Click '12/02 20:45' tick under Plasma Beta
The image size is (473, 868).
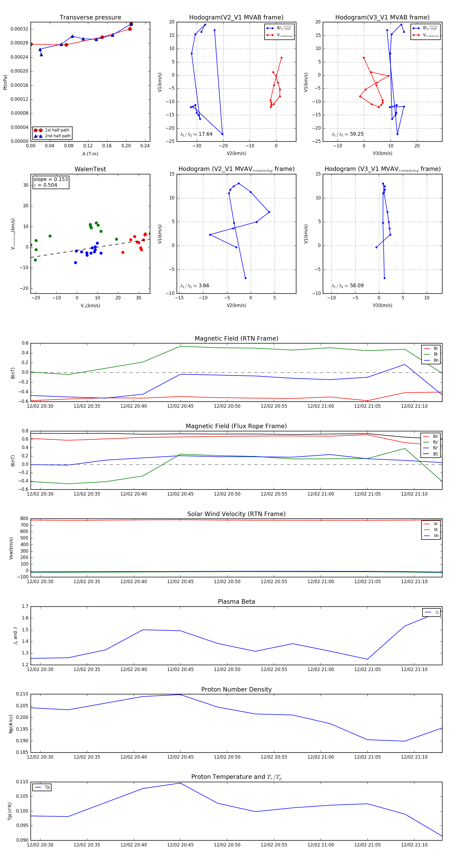[181, 669]
